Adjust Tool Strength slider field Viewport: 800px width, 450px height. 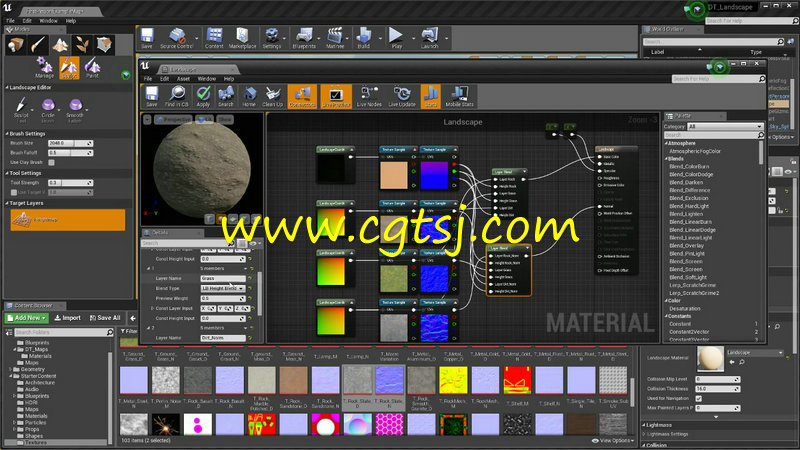(x=70, y=183)
